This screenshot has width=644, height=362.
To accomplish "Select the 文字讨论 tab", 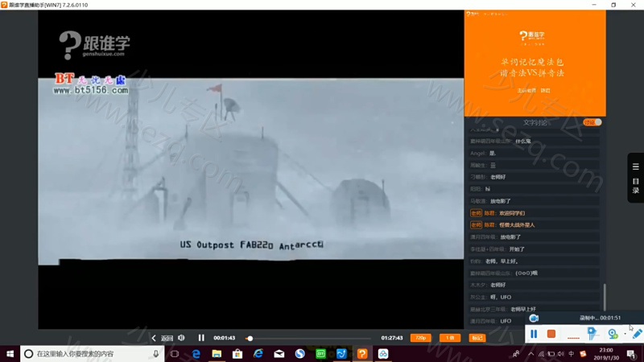I will click(535, 122).
